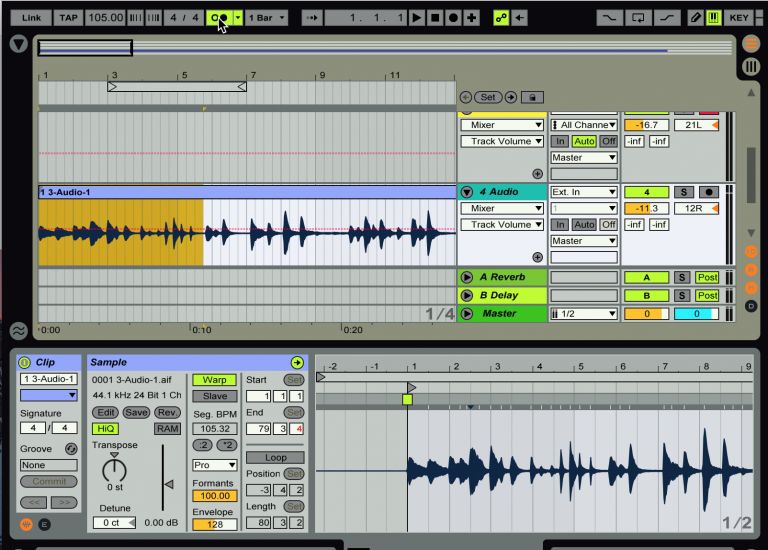Image resolution: width=768 pixels, height=550 pixels.
Task: Show the browser with the triangle button
Action: click(19, 44)
